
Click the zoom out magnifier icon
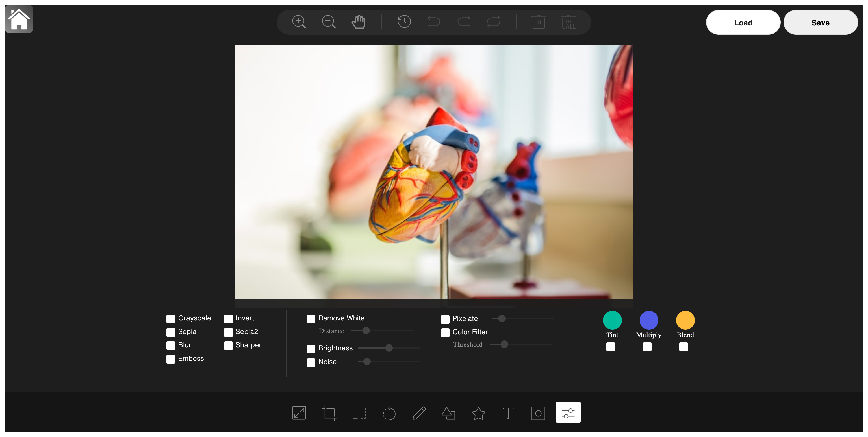(328, 22)
